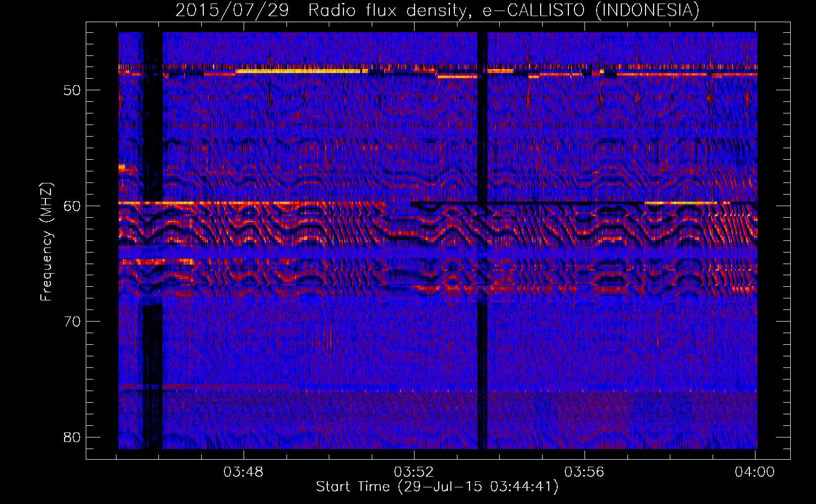The image size is (816, 504).
Task: Click the 03:56 time tick label
Action: [584, 472]
